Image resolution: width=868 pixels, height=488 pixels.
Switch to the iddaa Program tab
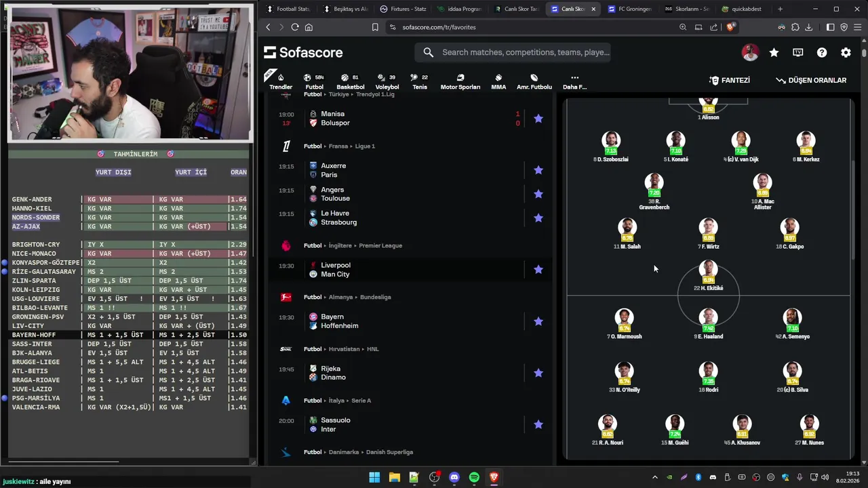(x=459, y=9)
